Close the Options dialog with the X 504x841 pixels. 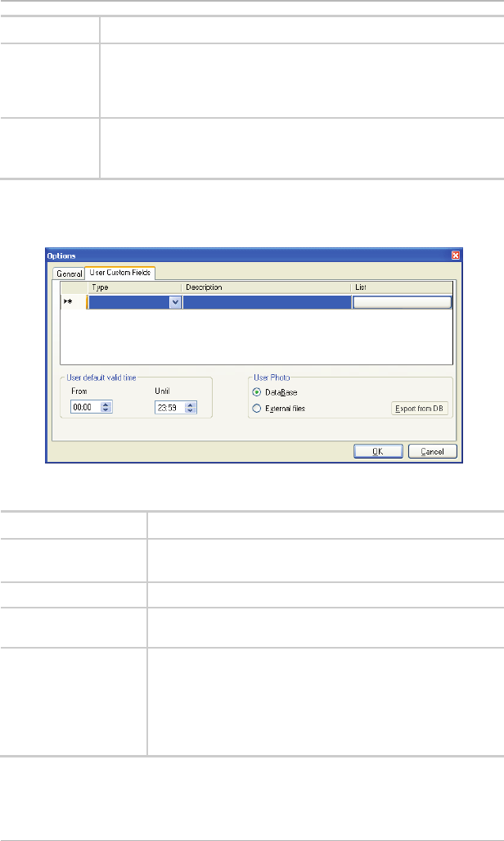point(455,255)
